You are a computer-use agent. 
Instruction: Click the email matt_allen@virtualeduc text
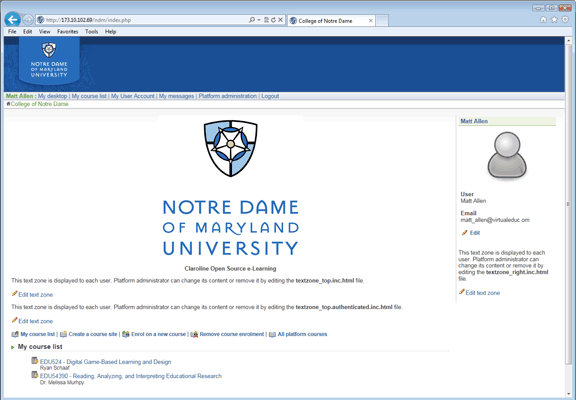click(x=495, y=220)
